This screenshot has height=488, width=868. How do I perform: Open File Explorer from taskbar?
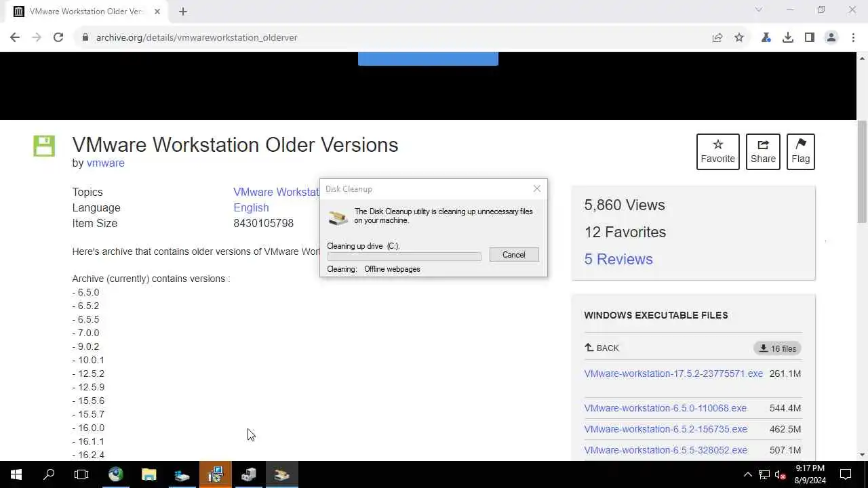pyautogui.click(x=149, y=474)
